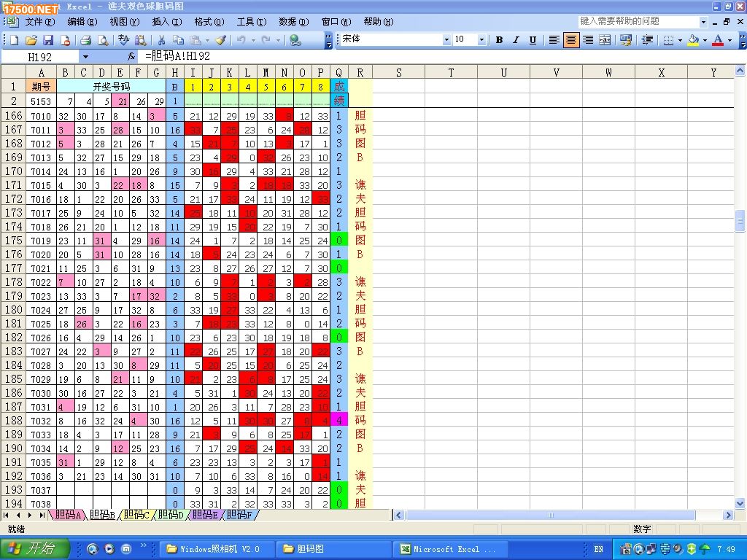
Task: Switch to the 胆码F sheet tab
Action: click(x=239, y=515)
